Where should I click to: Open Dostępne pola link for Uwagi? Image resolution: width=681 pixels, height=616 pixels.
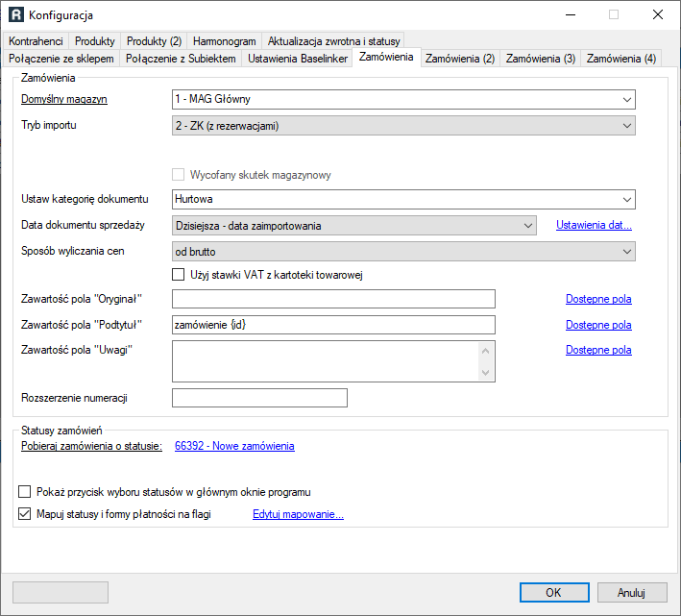[x=598, y=350]
